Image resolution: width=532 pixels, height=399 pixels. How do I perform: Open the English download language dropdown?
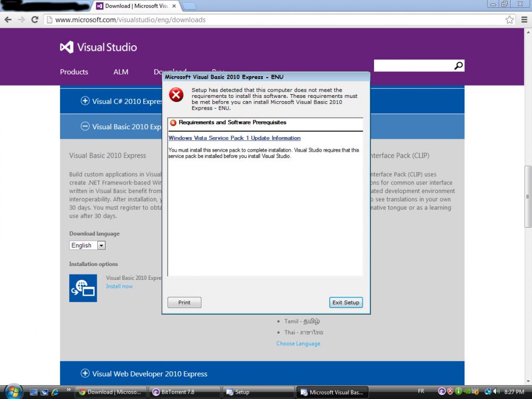87,245
